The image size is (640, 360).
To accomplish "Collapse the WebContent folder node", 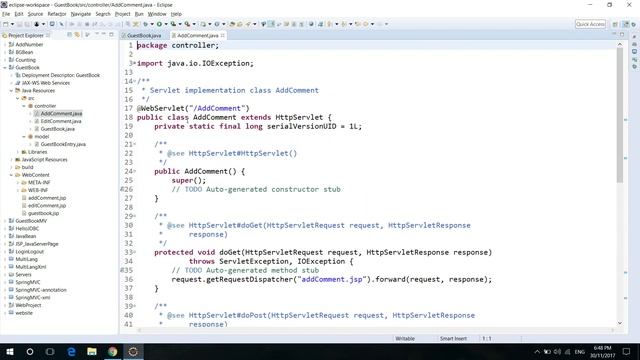I will (11, 175).
